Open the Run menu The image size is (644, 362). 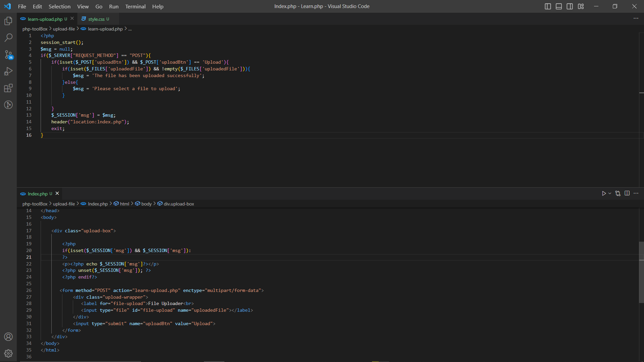coord(114,6)
